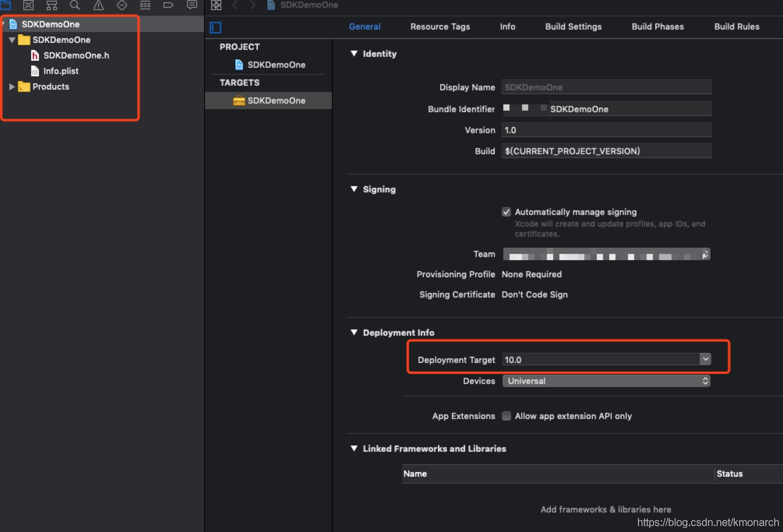This screenshot has height=532, width=783.
Task: Click the Deployment Target 10.0 field
Action: 601,359
